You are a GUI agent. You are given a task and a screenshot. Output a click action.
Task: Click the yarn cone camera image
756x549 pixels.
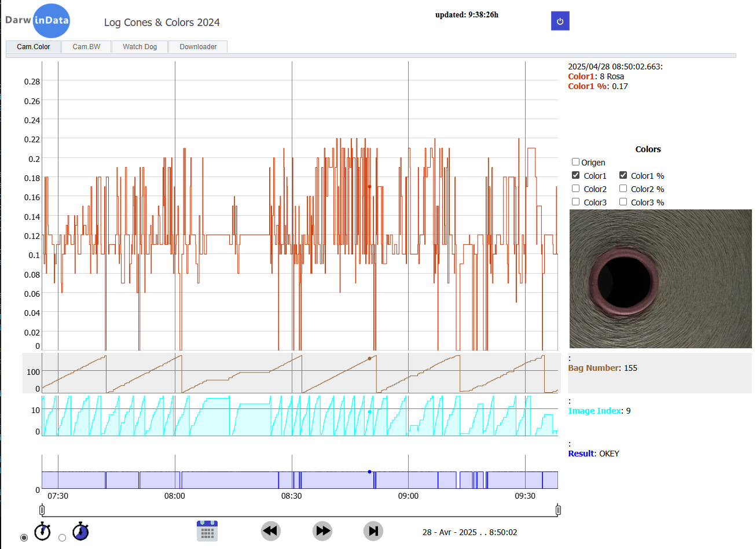tap(660, 279)
